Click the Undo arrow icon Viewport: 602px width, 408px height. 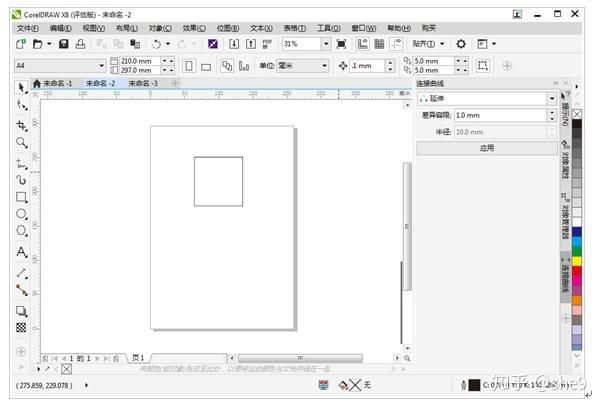click(x=156, y=44)
